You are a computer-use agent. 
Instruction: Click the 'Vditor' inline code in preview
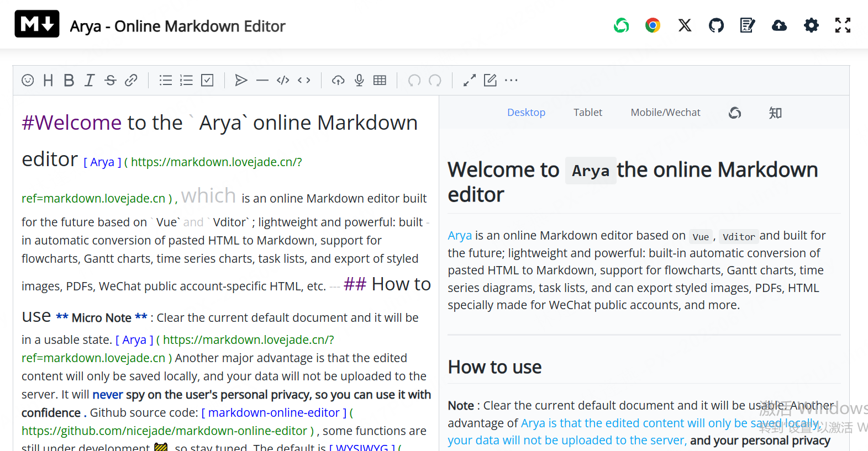(739, 237)
